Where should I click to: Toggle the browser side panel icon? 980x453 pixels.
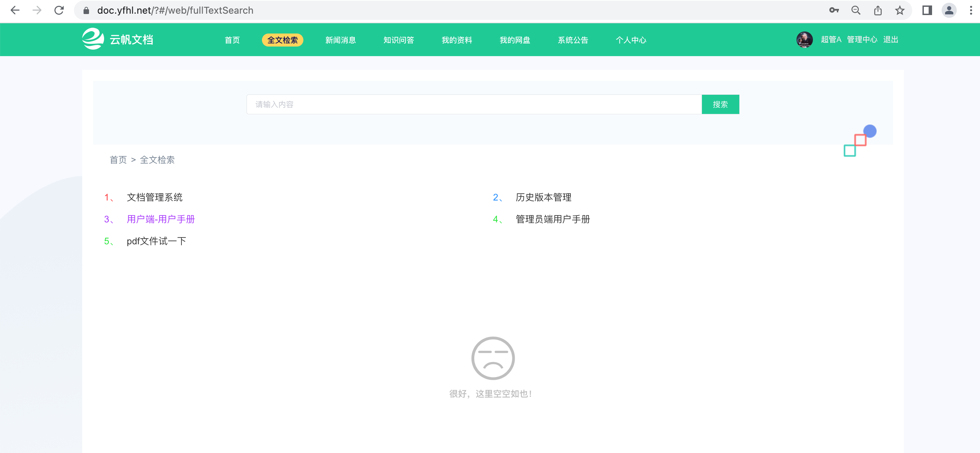[x=927, y=10]
